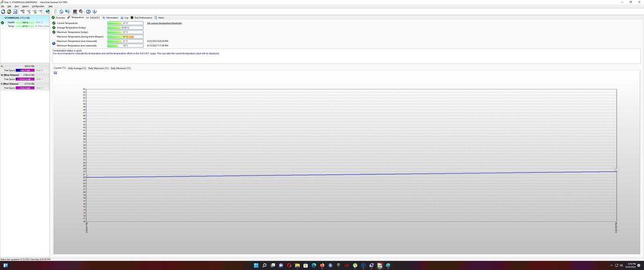Open Microsoft Edge from the taskbar
The image size is (644, 270).
[314, 265]
